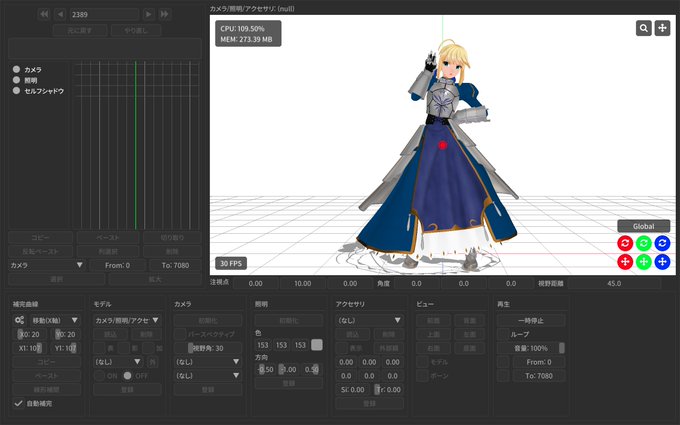Toggle the モデル checkbox in view panel

pyautogui.click(x=422, y=362)
